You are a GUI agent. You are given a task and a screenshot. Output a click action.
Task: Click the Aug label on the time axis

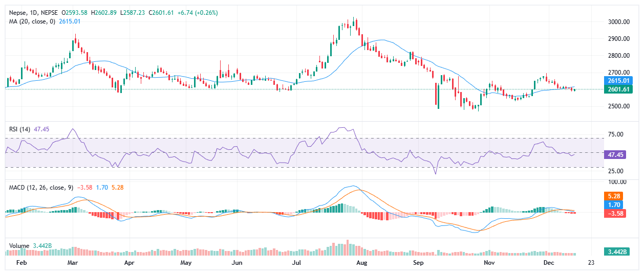click(361, 263)
